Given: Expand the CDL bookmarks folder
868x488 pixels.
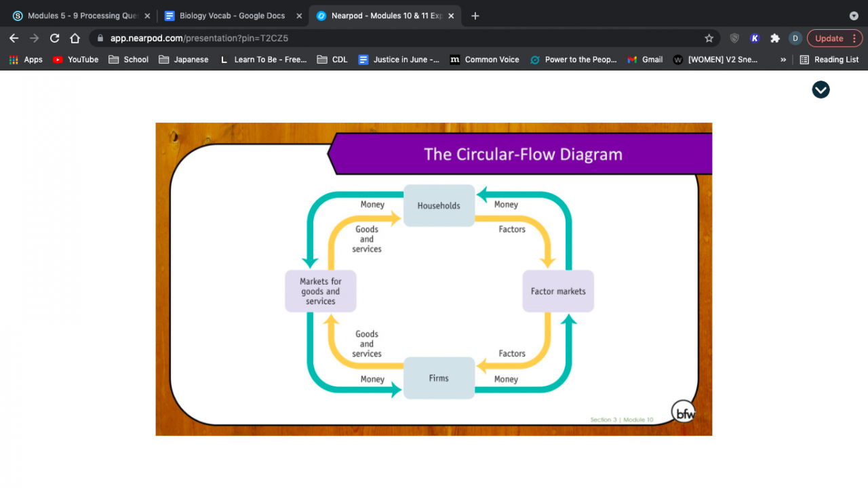Looking at the screenshot, I should tap(332, 60).
